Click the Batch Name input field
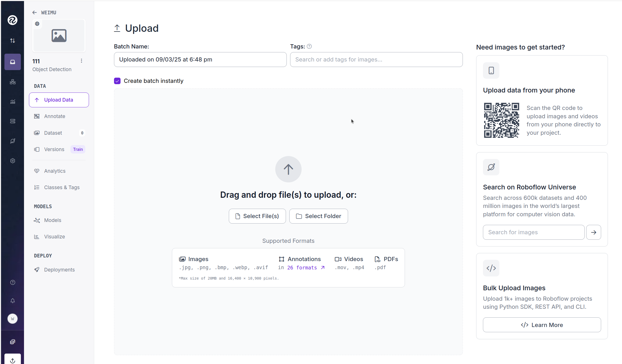Image resolution: width=622 pixels, height=364 pixels. tap(200, 59)
